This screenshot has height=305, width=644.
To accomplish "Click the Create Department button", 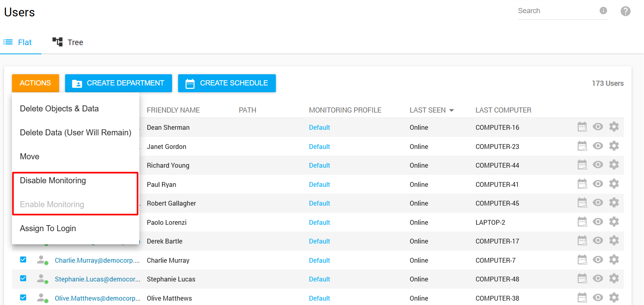I will point(118,83).
